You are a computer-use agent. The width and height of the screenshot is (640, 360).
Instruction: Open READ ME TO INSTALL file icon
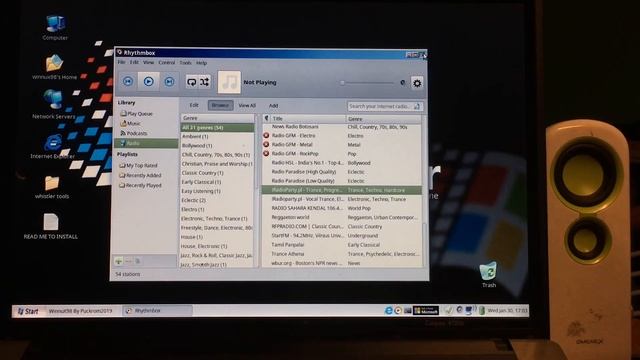[x=51, y=227]
